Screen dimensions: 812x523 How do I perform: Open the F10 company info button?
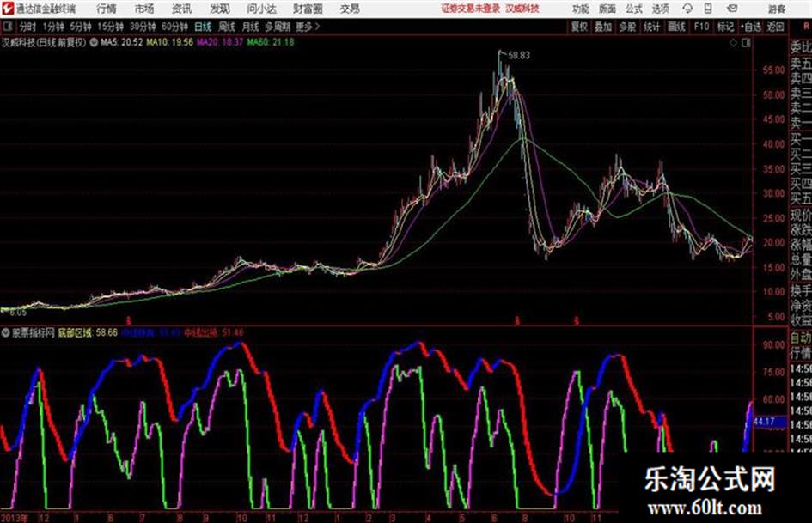click(701, 27)
